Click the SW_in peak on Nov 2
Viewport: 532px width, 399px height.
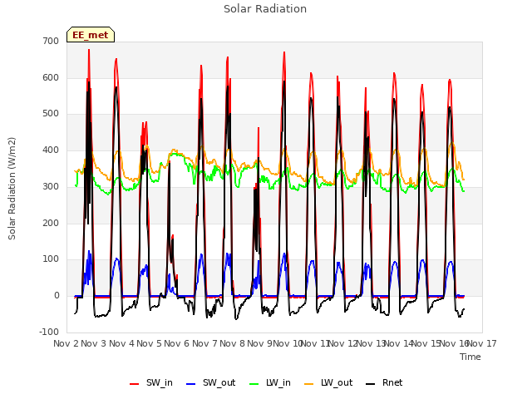89,50
